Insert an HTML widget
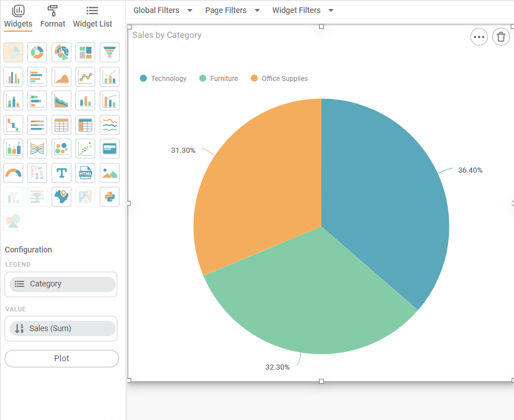The width and height of the screenshot is (514, 420). point(86,173)
